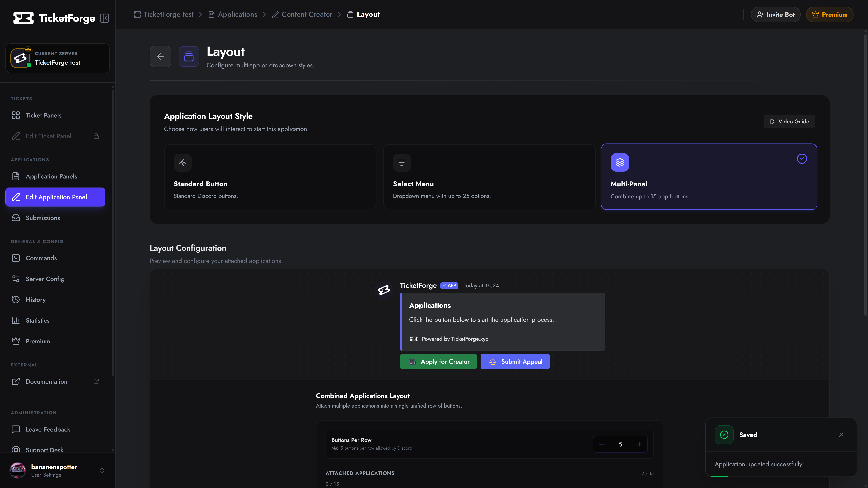Click the Multi-Panel layers icon

(620, 162)
